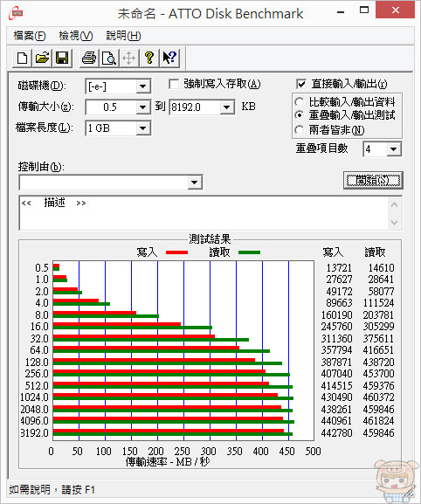Image resolution: width=421 pixels, height=504 pixels.
Task: Click the write value 442780
Action: tap(336, 433)
